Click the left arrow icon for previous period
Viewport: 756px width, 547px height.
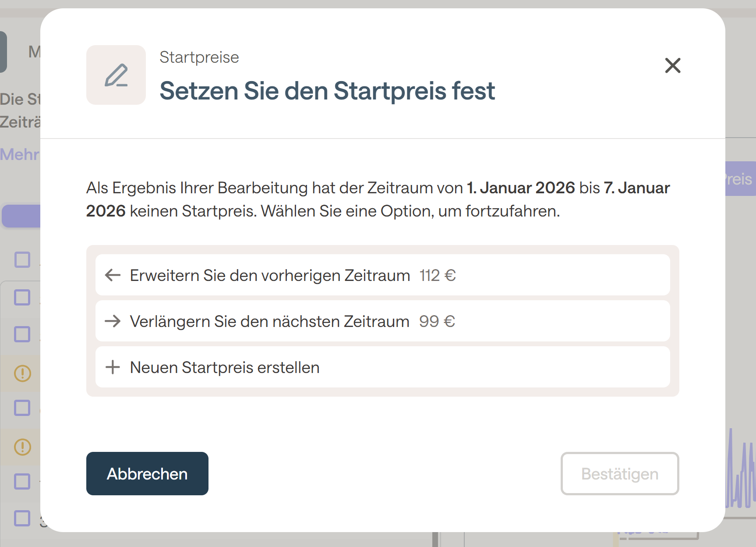[x=113, y=275]
